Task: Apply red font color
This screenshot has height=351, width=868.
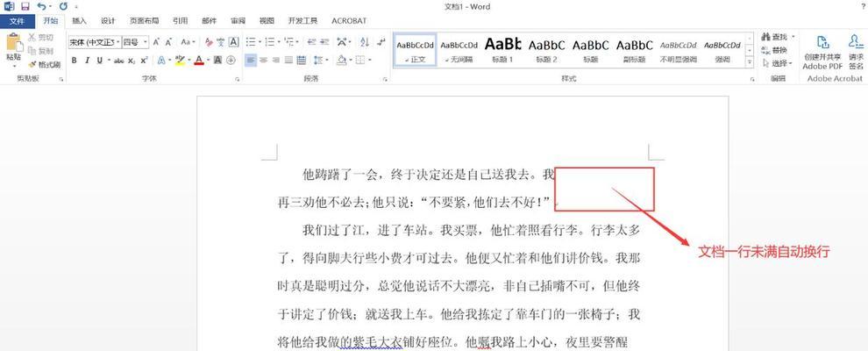Action: click(x=199, y=60)
